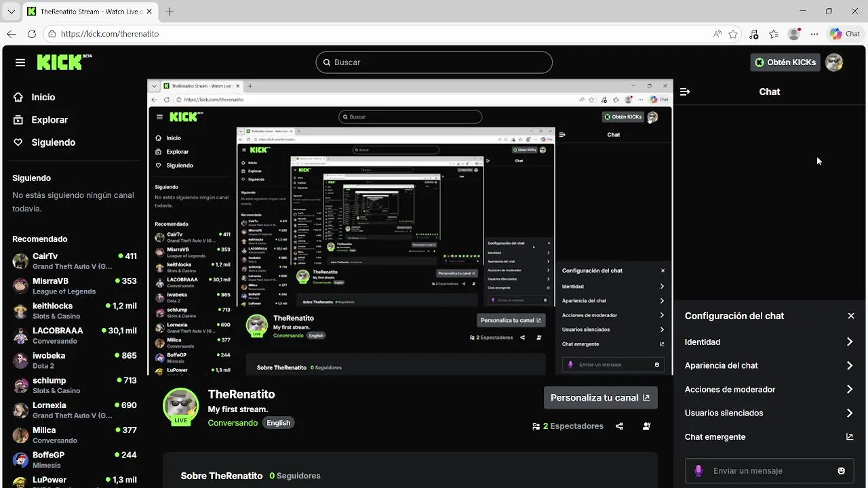Open LACOBRAAA recommended channel

click(75, 335)
